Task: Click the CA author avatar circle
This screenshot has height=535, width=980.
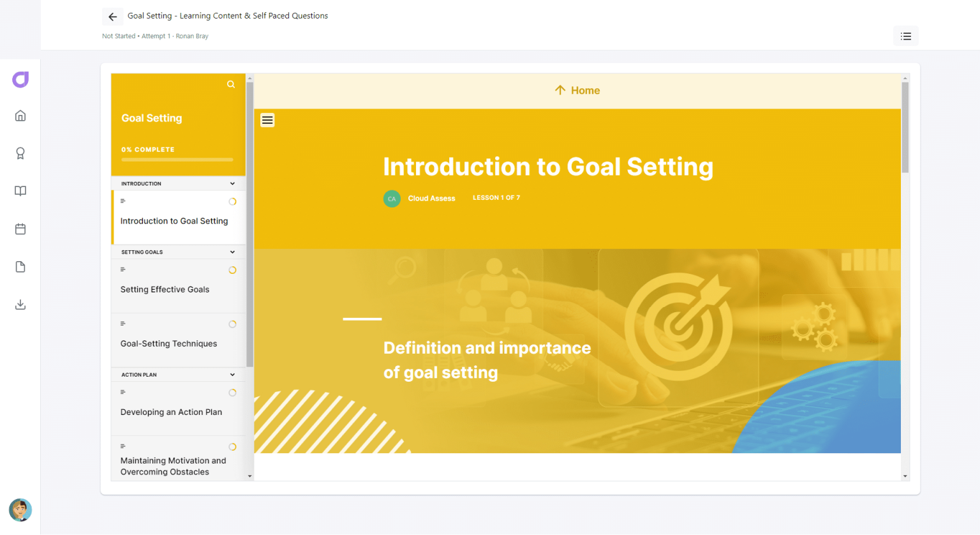Action: coord(392,199)
